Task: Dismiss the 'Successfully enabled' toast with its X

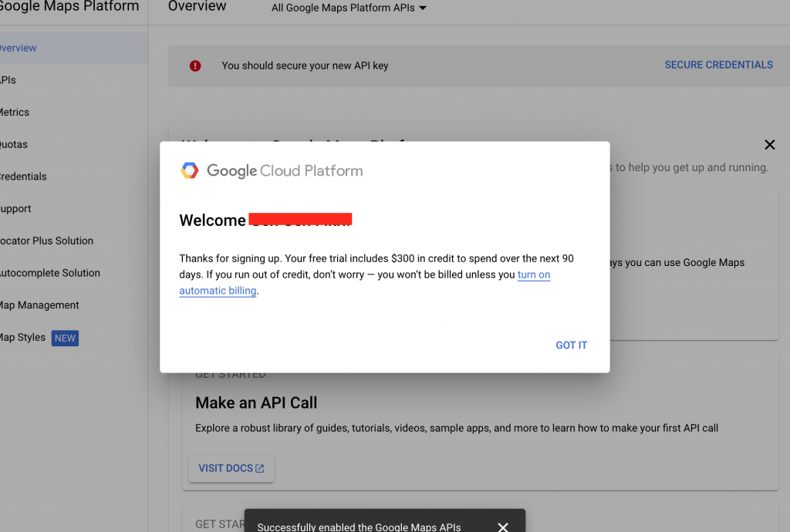Action: coord(503,525)
